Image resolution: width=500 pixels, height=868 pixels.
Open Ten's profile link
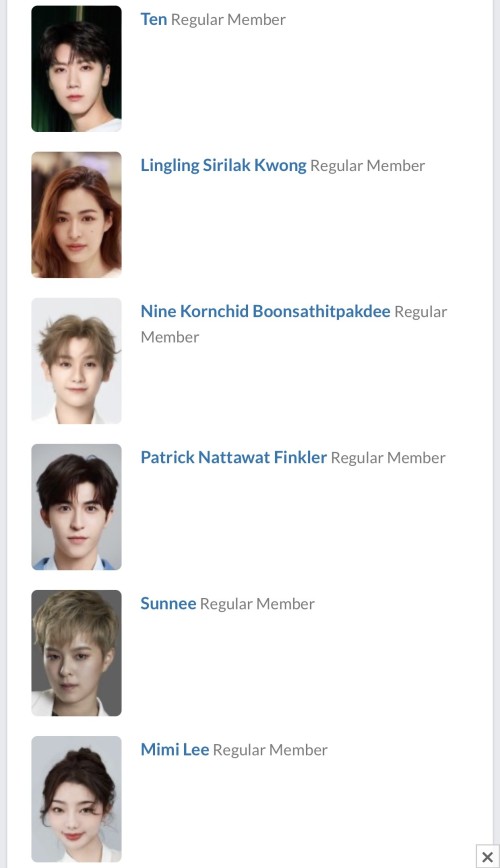click(153, 19)
